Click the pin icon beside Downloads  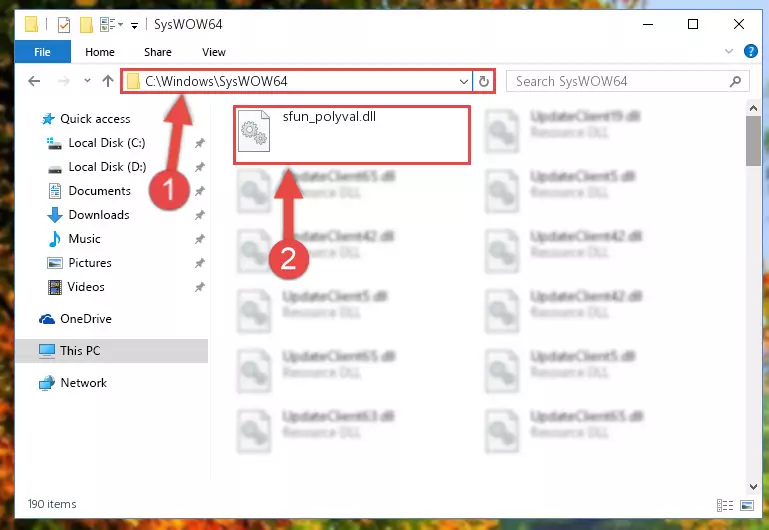click(x=199, y=215)
